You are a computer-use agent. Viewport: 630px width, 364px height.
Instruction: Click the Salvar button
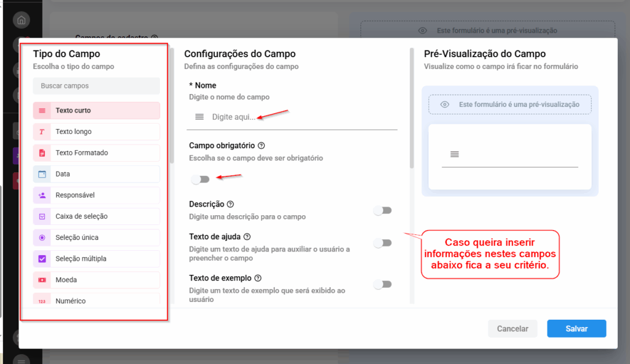(576, 328)
